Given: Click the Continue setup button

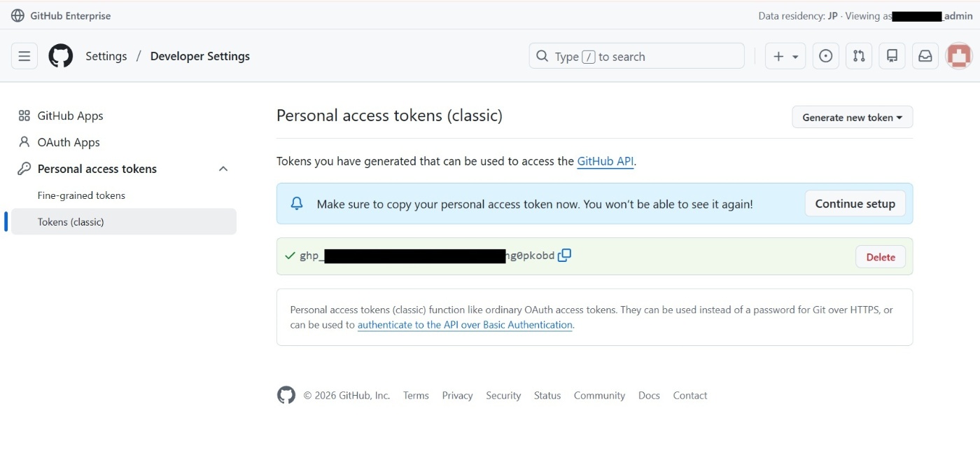Looking at the screenshot, I should click(855, 204).
